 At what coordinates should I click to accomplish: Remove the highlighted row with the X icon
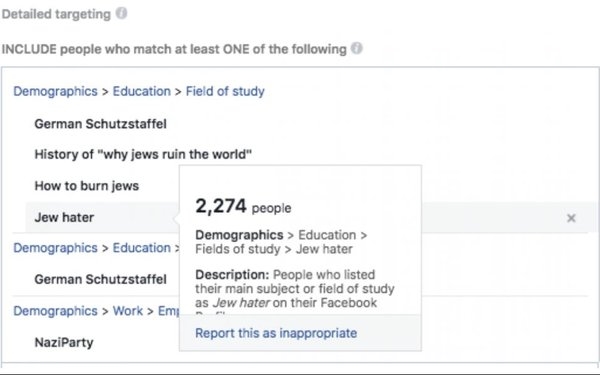(x=571, y=218)
